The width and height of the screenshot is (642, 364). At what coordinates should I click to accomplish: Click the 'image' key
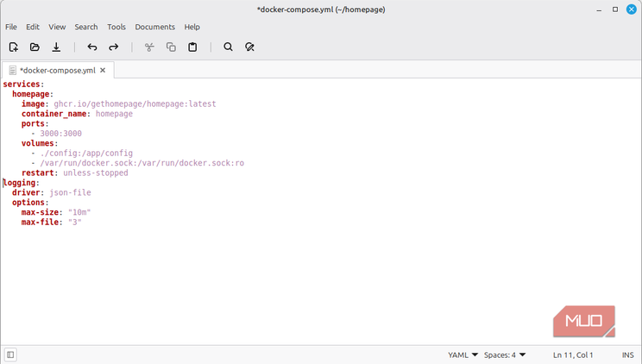tap(33, 104)
